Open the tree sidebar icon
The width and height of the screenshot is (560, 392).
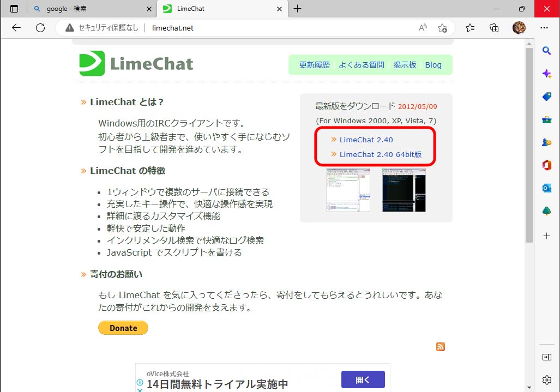tap(546, 211)
